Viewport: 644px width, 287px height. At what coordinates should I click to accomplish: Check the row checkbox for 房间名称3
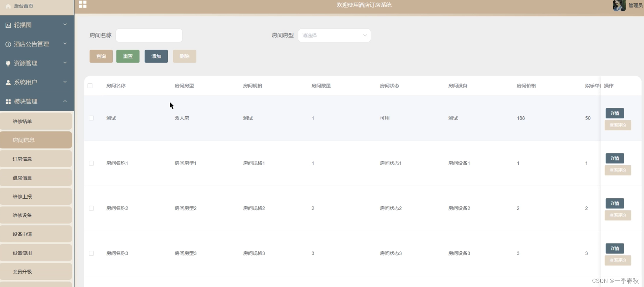(91, 253)
